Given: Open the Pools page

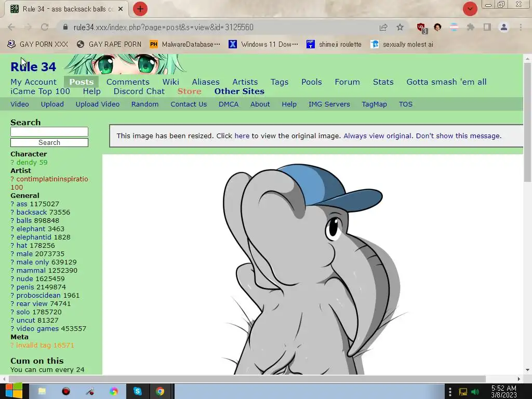Looking at the screenshot, I should click(x=312, y=82).
